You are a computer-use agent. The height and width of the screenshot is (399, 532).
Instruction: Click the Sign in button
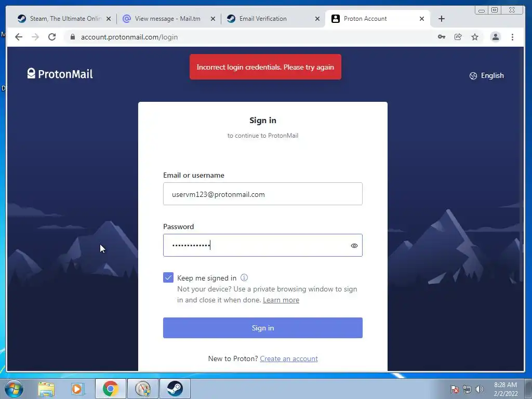(262, 328)
